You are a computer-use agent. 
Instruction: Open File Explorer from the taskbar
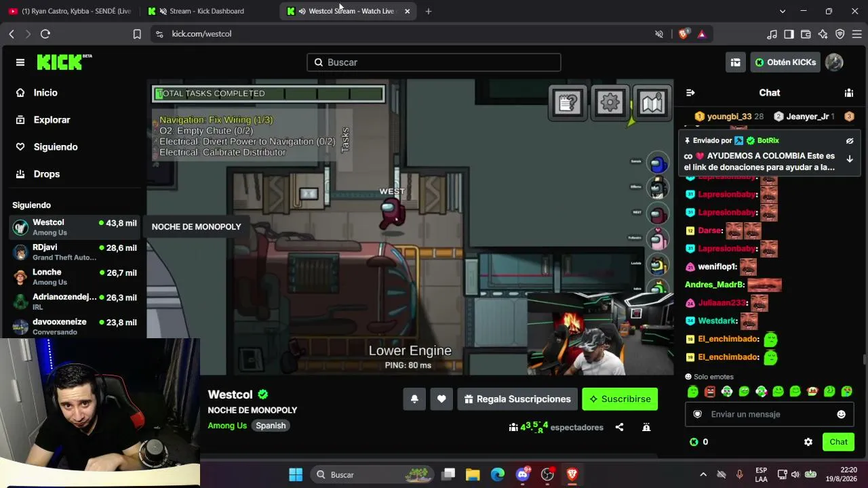[473, 474]
